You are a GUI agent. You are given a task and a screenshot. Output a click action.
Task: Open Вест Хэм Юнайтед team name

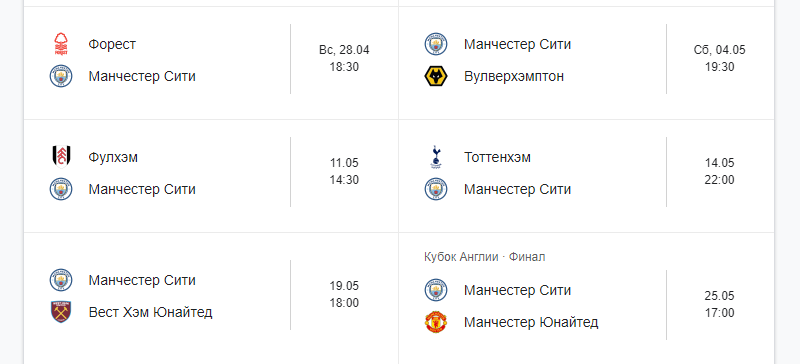(150, 312)
